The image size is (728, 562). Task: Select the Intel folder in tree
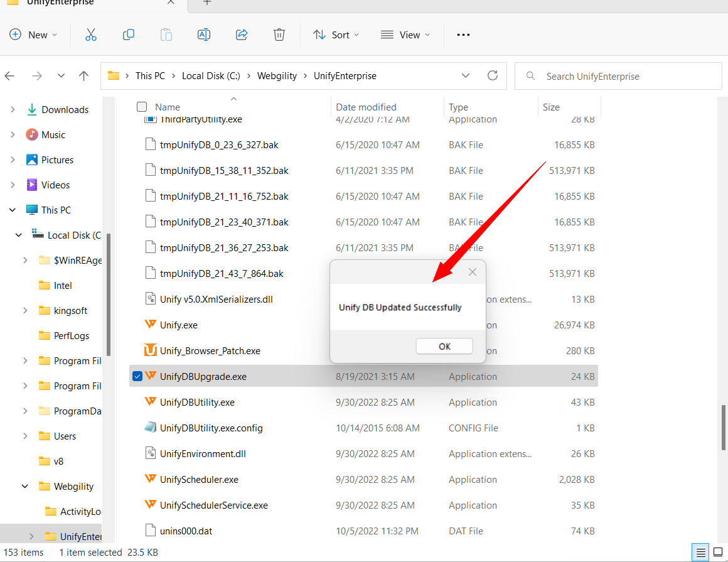pos(62,286)
